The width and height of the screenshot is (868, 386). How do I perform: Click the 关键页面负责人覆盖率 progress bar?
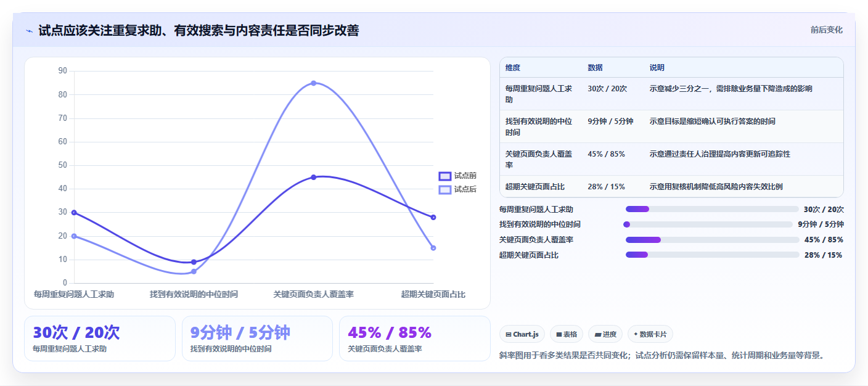click(713, 240)
